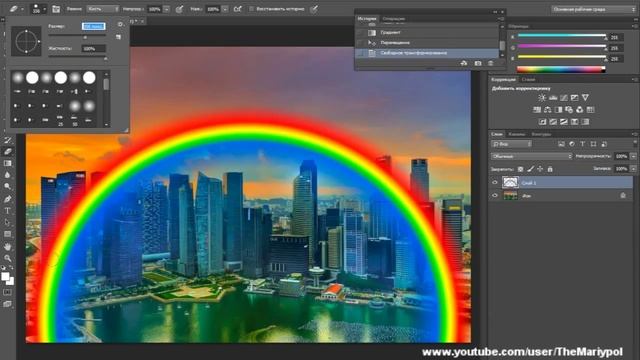Image resolution: width=640 pixels, height=360 pixels.
Task: Create new brush preset from picker
Action: tap(118, 37)
